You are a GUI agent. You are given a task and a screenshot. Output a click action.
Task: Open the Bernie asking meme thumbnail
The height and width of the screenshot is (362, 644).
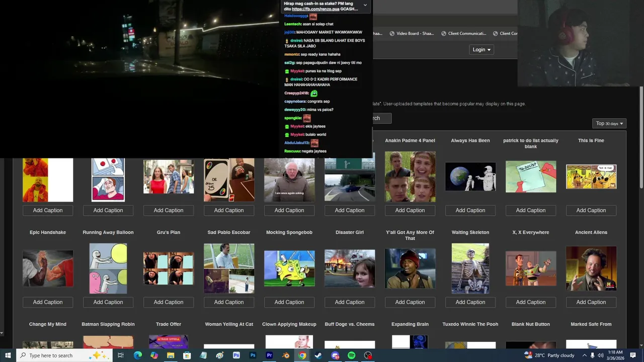[289, 179]
